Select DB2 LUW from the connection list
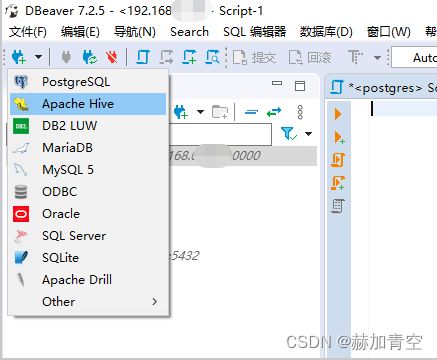Viewport: 437px width, 360px height. point(88,126)
